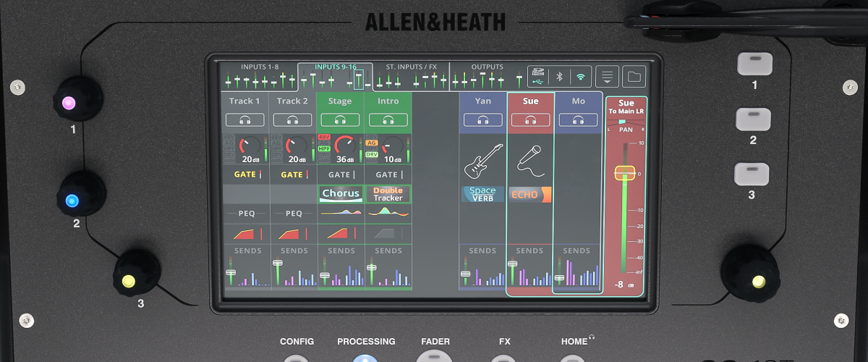The image size is (868, 362).
Task: Tap the headphone button under Yan
Action: [x=482, y=120]
